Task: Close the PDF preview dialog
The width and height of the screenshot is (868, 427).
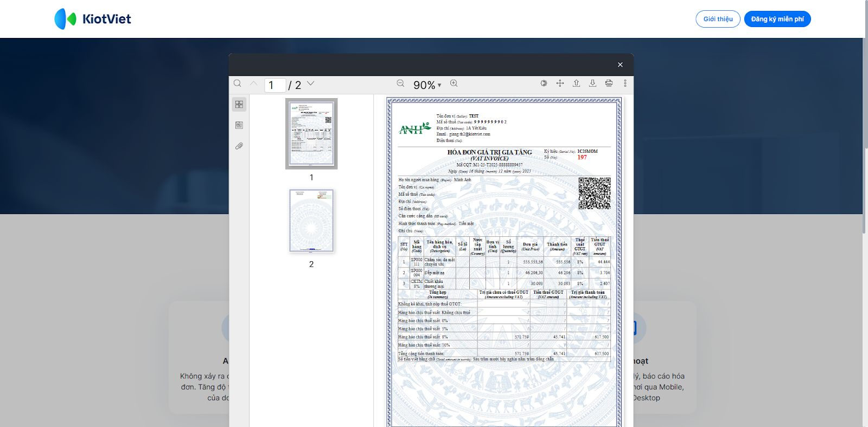Action: (620, 64)
